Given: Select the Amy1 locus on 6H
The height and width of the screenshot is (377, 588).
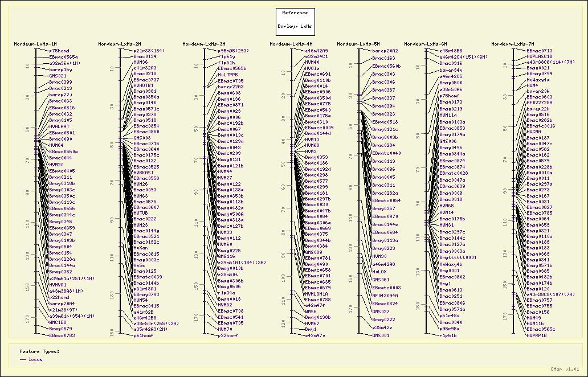Looking at the screenshot, I should click(445, 283).
